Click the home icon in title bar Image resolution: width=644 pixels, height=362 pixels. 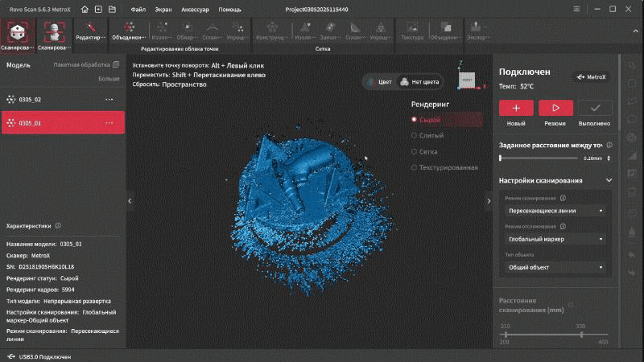pyautogui.click(x=85, y=10)
